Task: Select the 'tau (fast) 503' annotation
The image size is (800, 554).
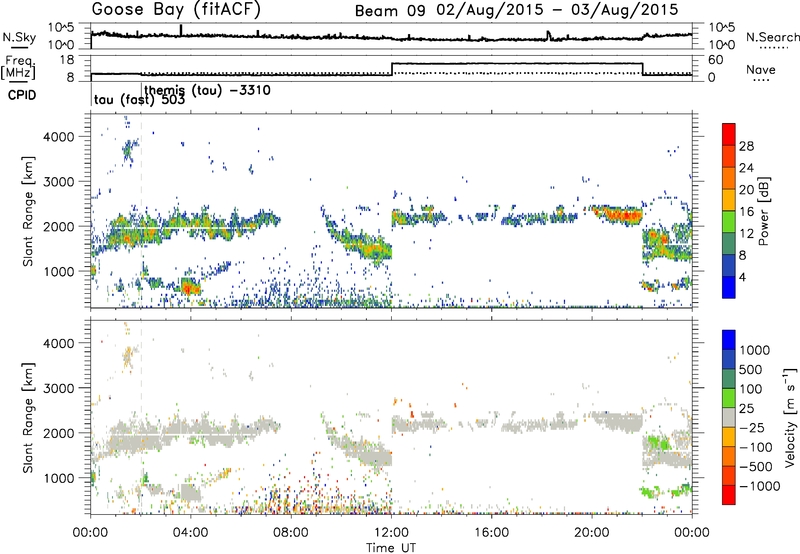Action: (x=139, y=100)
